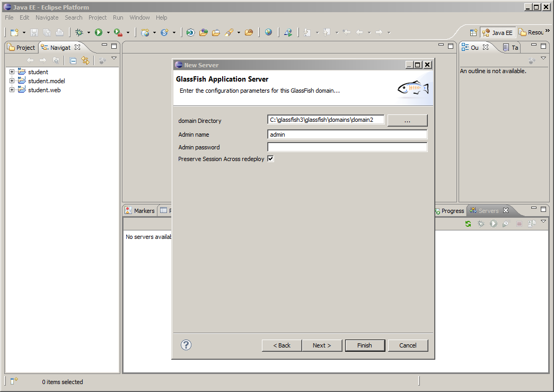The height and width of the screenshot is (392, 554).
Task: Click the Next > button
Action: pos(322,345)
